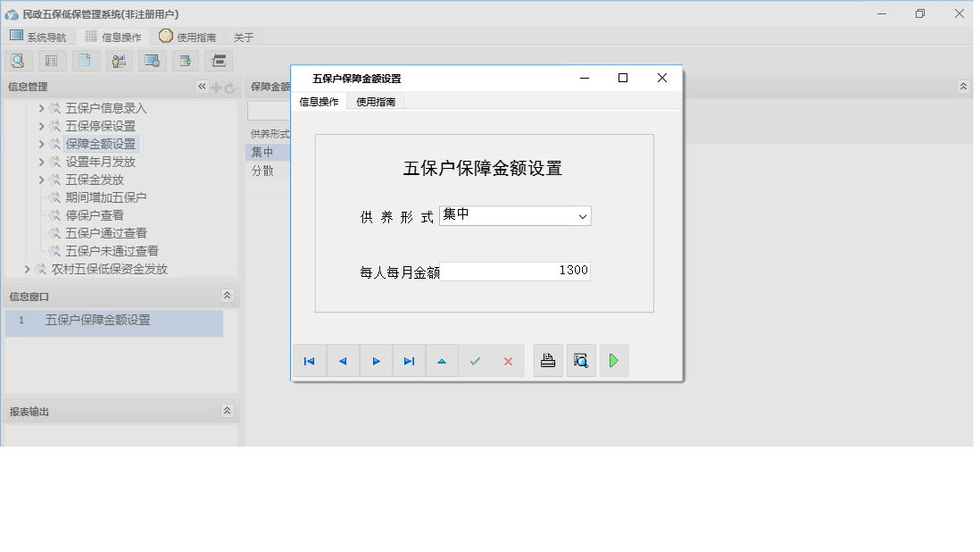Cancel edits with the red X icon
This screenshot has height=552, width=980.
(x=508, y=361)
